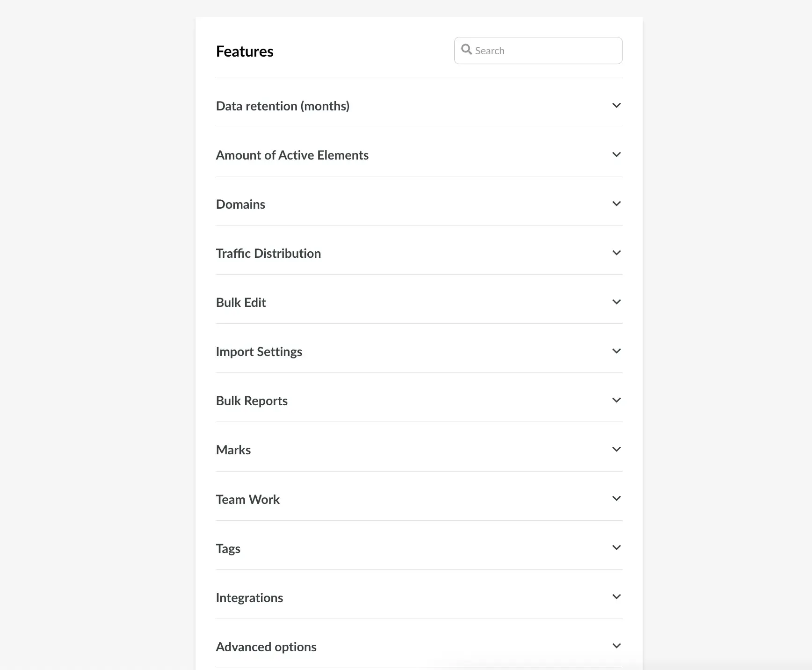The height and width of the screenshot is (670, 812).
Task: Expand Data retention (months) chevron
Action: pyautogui.click(x=616, y=106)
